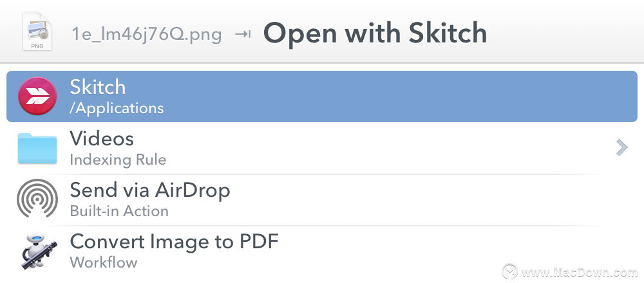This screenshot has width=644, height=283.
Task: Click the 1e_lm46j76Q.png filename text
Action: coord(147,35)
